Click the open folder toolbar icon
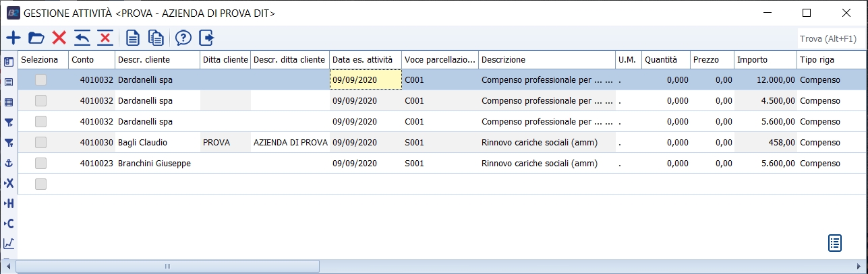Screen dimensions: 868x274 pos(36,38)
